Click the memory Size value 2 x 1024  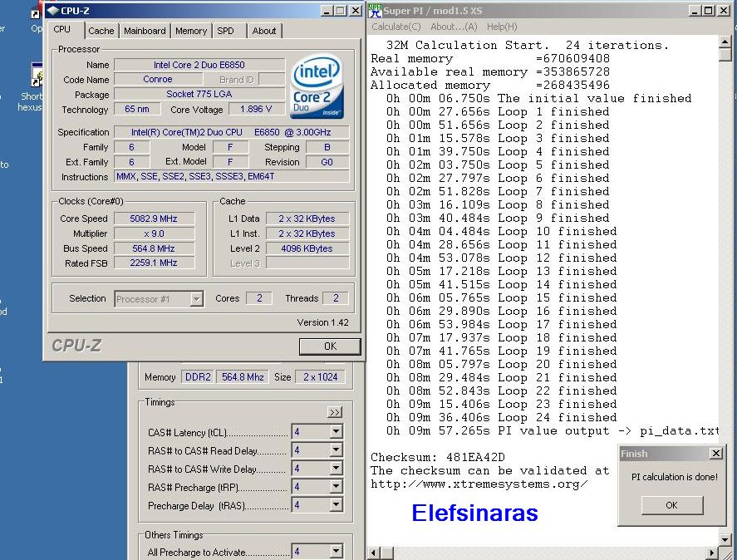coord(321,377)
